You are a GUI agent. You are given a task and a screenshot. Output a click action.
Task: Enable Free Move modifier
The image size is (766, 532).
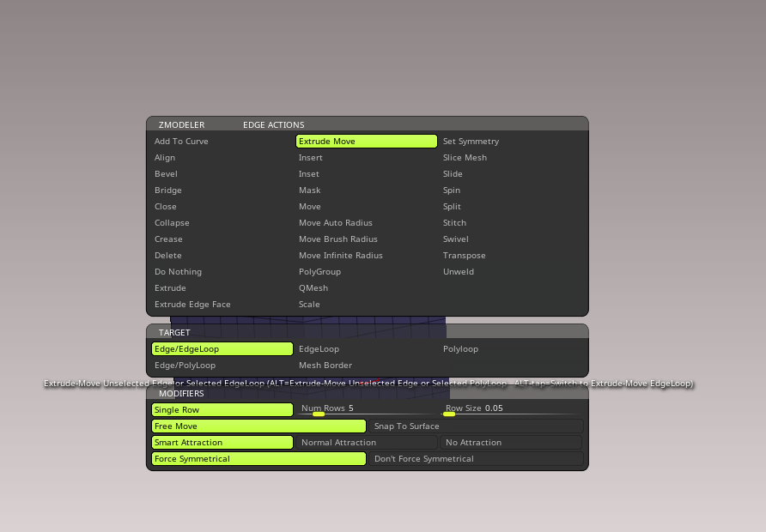pos(259,426)
